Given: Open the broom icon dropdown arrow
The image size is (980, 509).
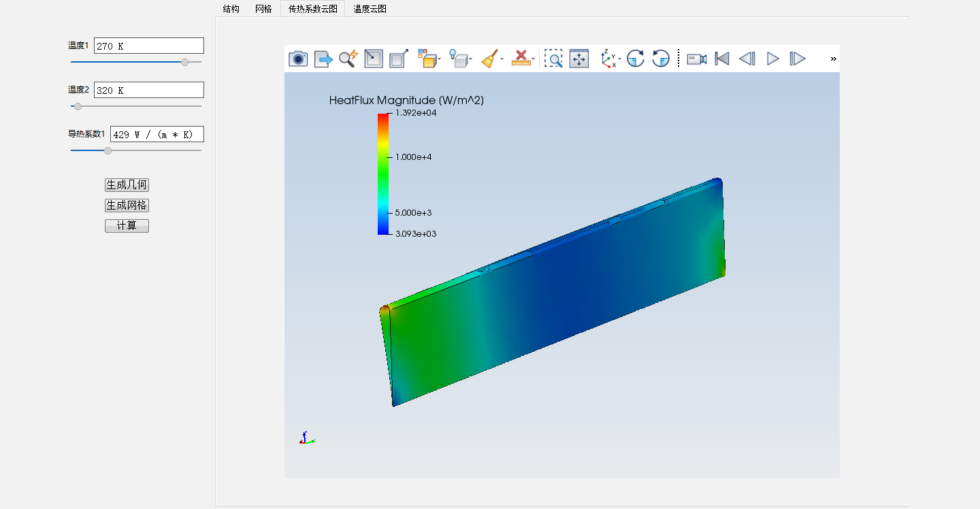Looking at the screenshot, I should tap(502, 59).
